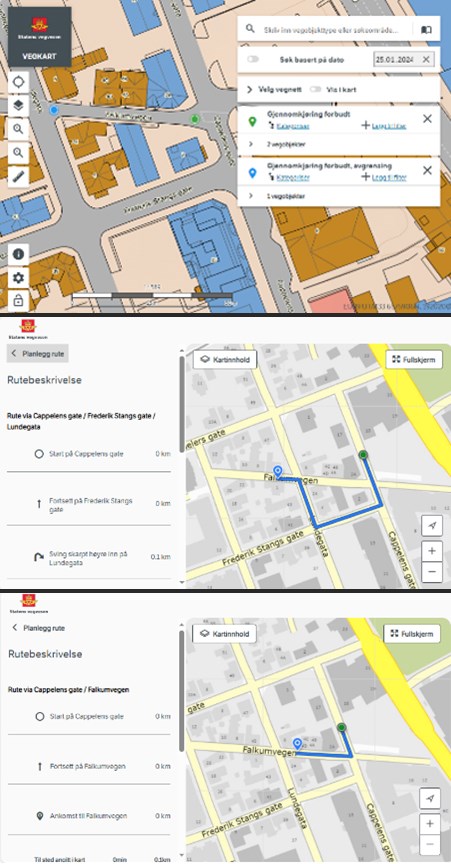Click 'Legg til filter' link under Gjennomkjøring forbudt, avgrensing
Viewport: 451px width, 864px height.
pyautogui.click(x=385, y=177)
